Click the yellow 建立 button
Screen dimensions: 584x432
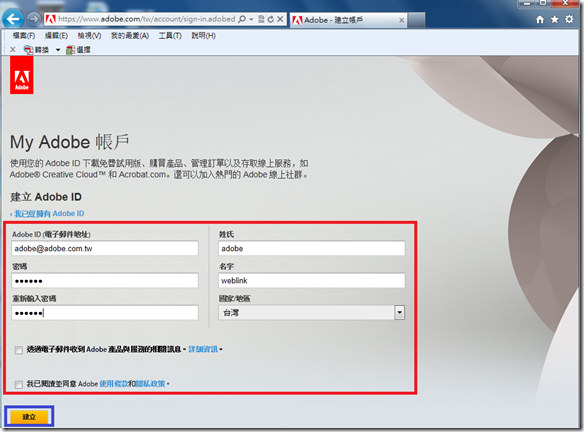coord(29,416)
